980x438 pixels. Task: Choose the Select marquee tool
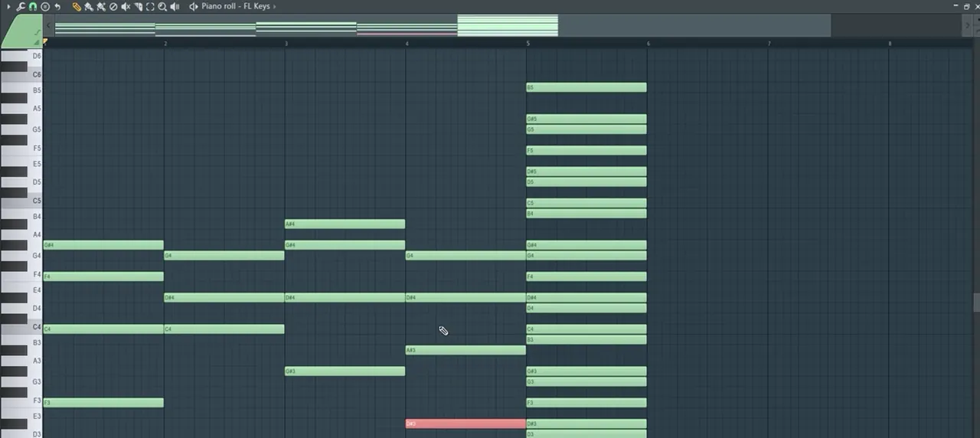pos(150,6)
